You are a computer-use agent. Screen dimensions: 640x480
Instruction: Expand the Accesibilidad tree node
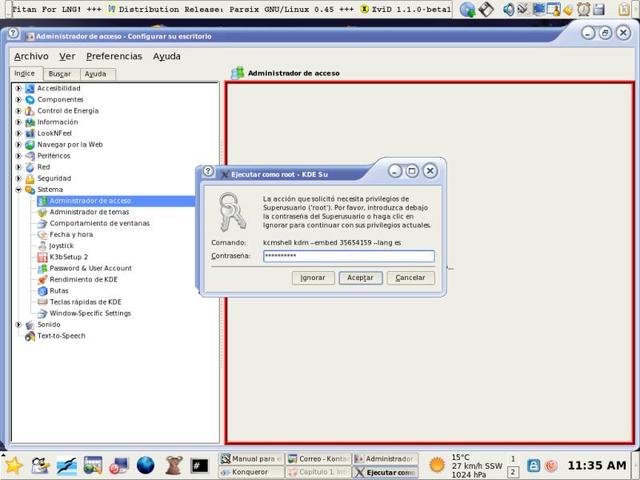tap(18, 88)
